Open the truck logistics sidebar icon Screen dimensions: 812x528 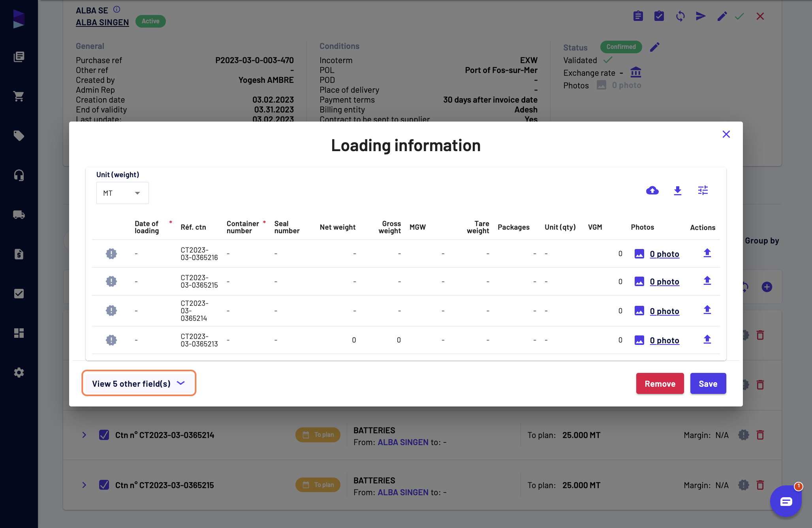pos(19,215)
